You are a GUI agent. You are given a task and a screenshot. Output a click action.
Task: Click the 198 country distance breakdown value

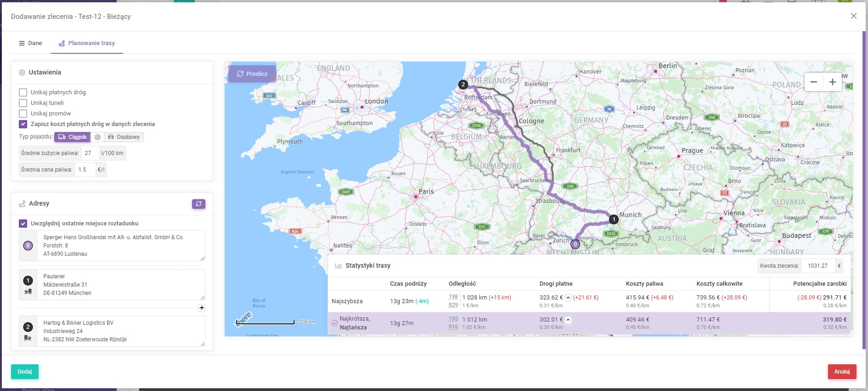[x=453, y=297]
